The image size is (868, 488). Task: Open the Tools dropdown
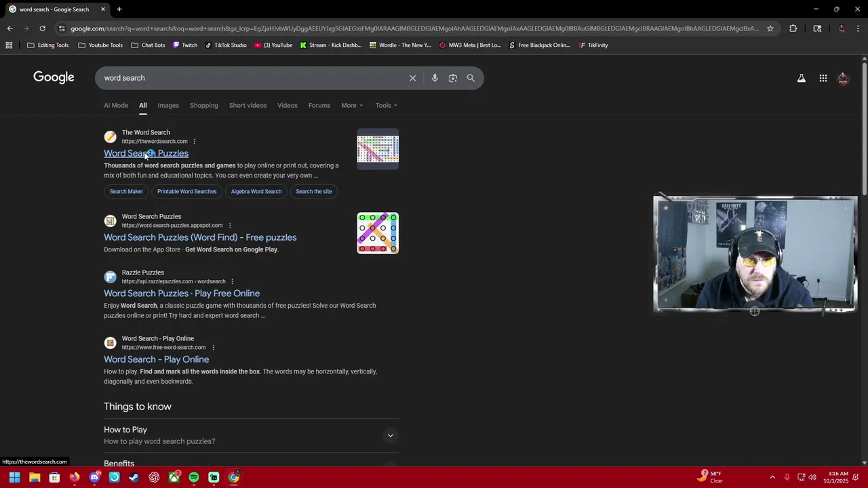coord(387,106)
